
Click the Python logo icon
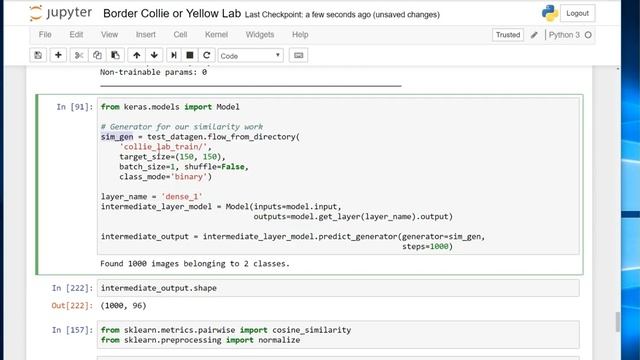[x=549, y=13]
